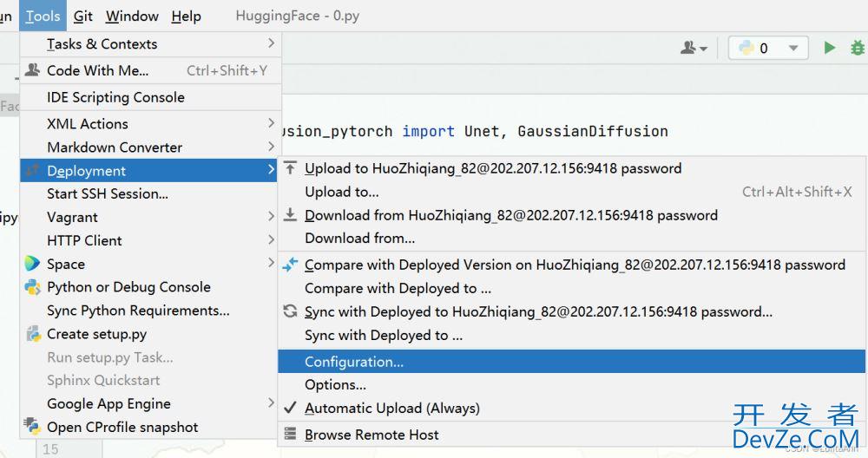Expand the Markdown Converter submenu arrow
The width and height of the screenshot is (868, 458).
coord(271,147)
